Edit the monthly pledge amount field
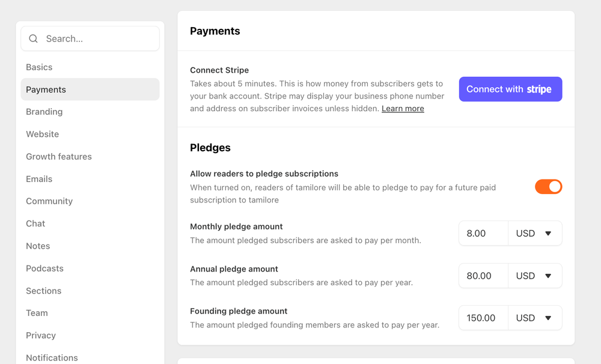Image resolution: width=601 pixels, height=364 pixels. (483, 233)
